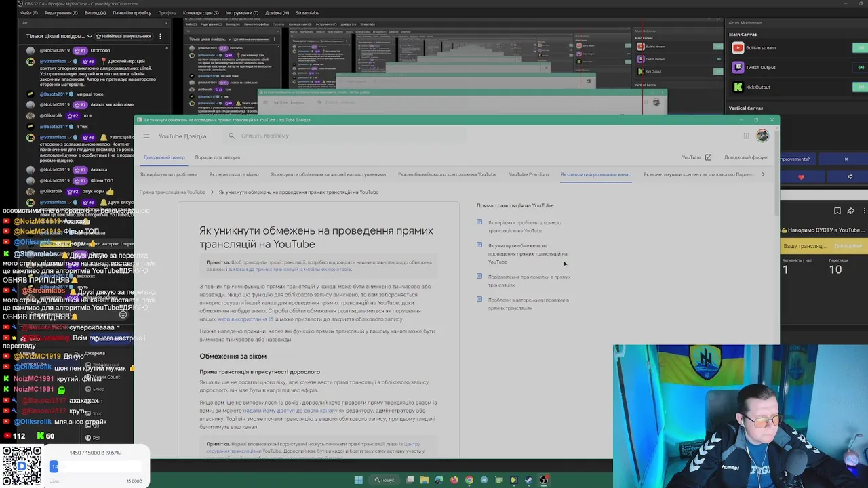Open the Windows Start button

358,480
